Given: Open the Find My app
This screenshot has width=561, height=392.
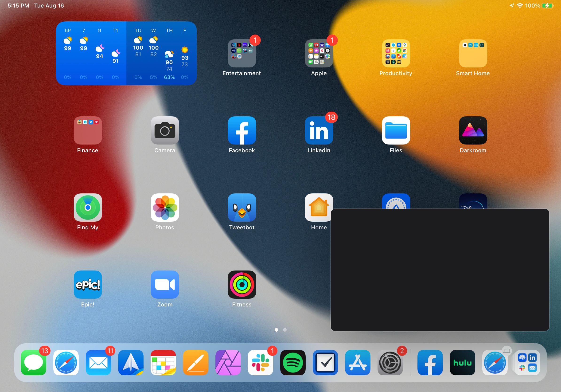Looking at the screenshot, I should tap(88, 207).
